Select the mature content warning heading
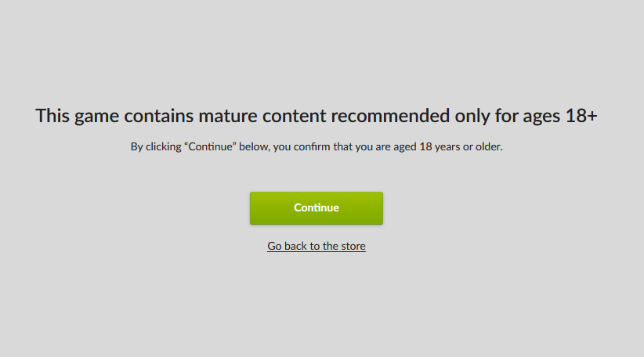Screen dimensions: 644x357 click(317, 116)
